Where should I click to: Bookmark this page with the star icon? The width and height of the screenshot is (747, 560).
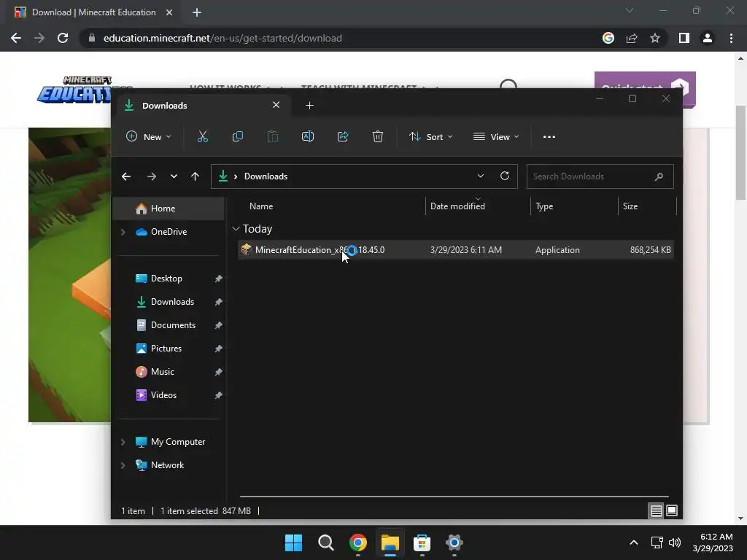[655, 38]
